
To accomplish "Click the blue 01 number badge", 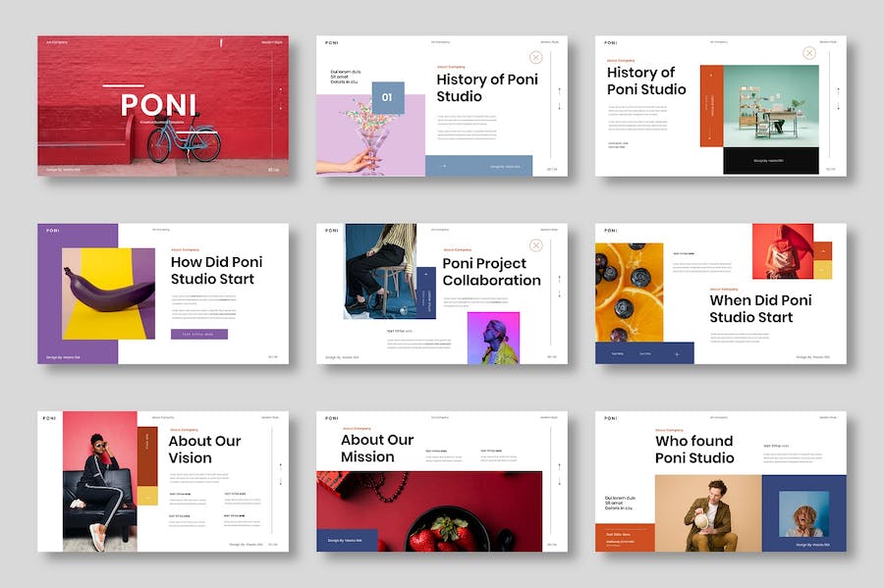I will tap(387, 97).
